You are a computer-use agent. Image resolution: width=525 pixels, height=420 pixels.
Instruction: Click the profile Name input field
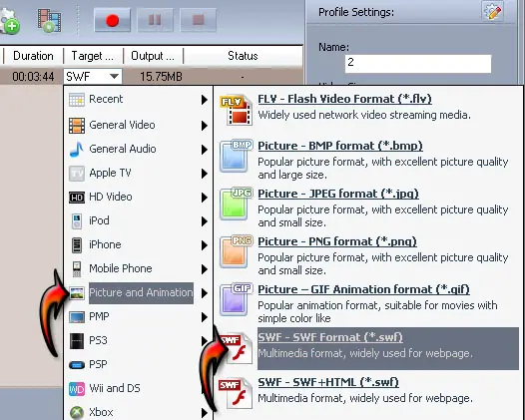pos(418,64)
